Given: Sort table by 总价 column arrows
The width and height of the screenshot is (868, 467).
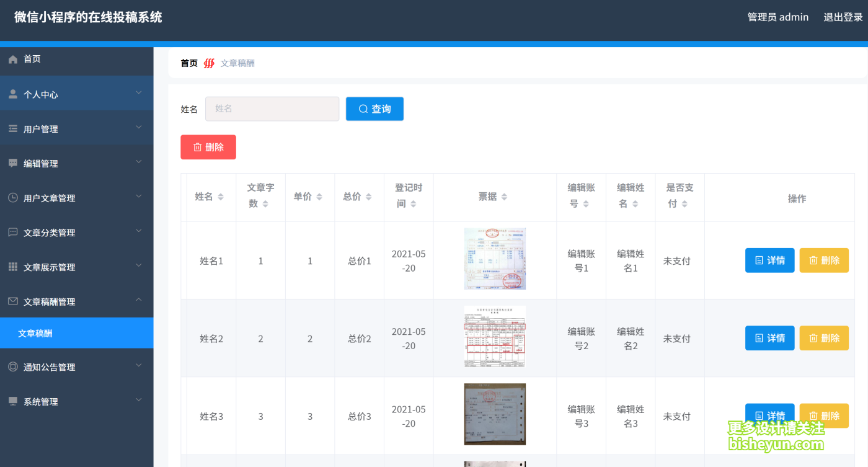Looking at the screenshot, I should (368, 197).
